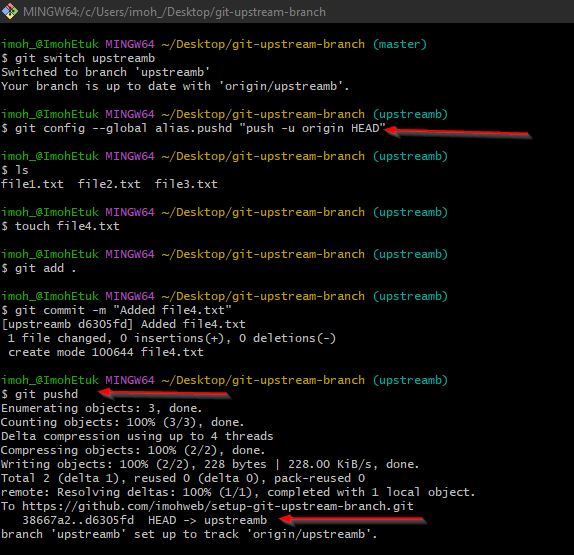574x555 pixels.
Task: Click file1.txt in the ls output
Action: 32,184
